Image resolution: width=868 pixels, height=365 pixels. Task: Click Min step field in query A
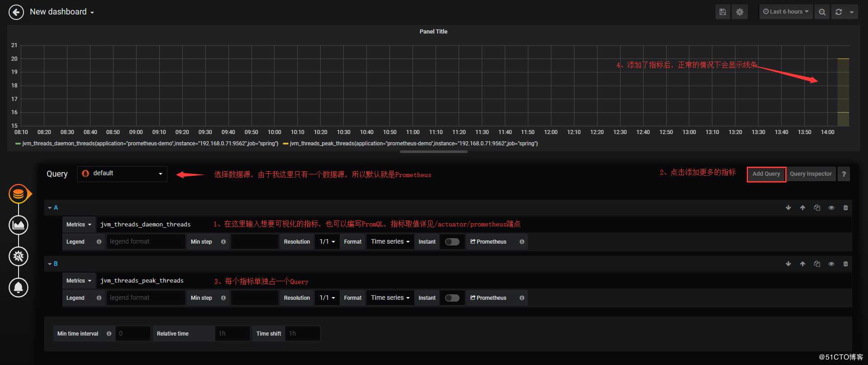[x=255, y=242]
